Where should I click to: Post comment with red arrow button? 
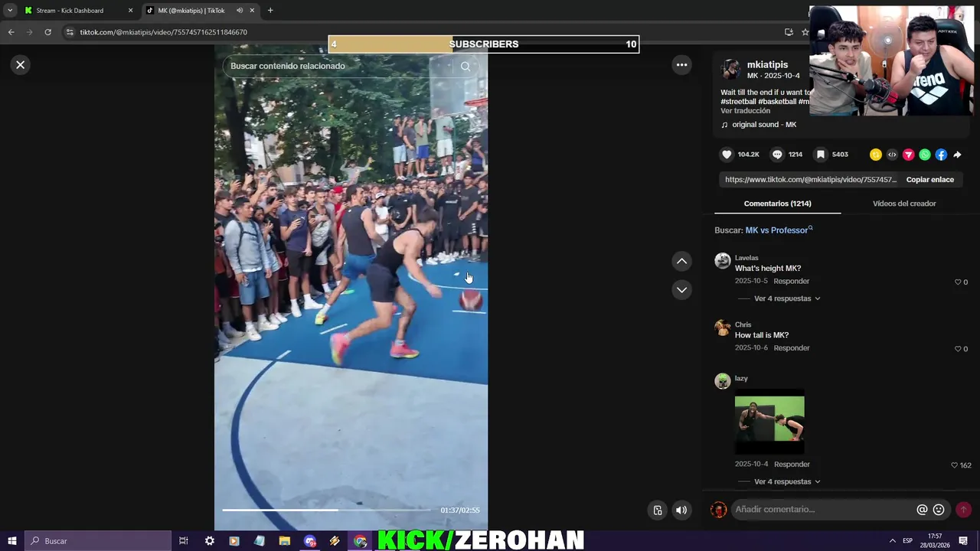tap(963, 510)
